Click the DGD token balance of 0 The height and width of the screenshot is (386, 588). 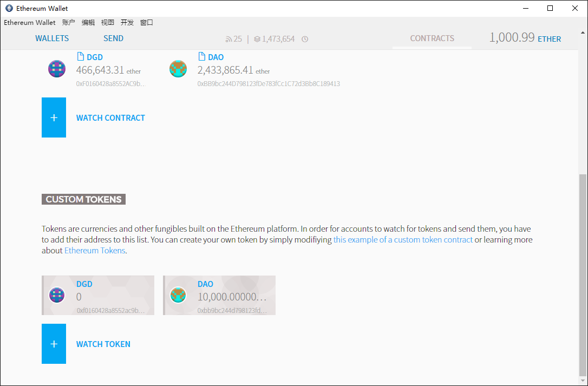coord(79,297)
